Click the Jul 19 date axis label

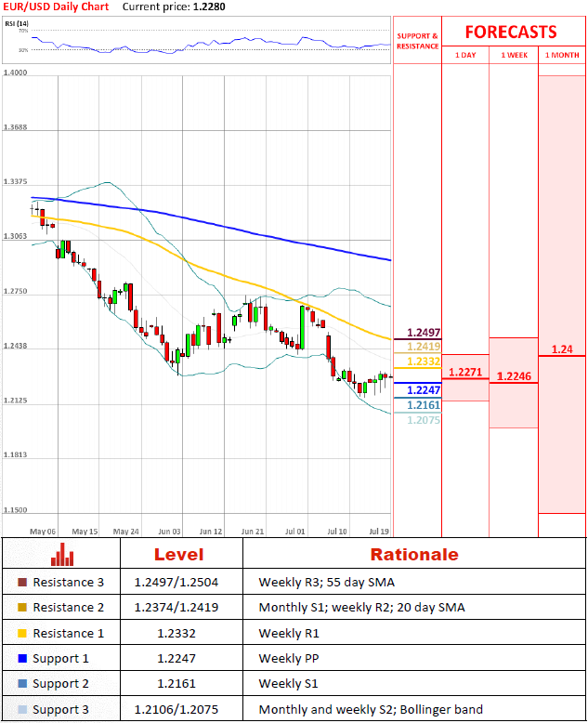379,532
